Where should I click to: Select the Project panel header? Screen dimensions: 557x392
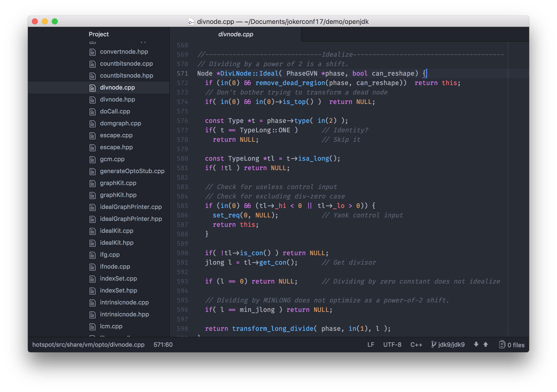click(99, 34)
